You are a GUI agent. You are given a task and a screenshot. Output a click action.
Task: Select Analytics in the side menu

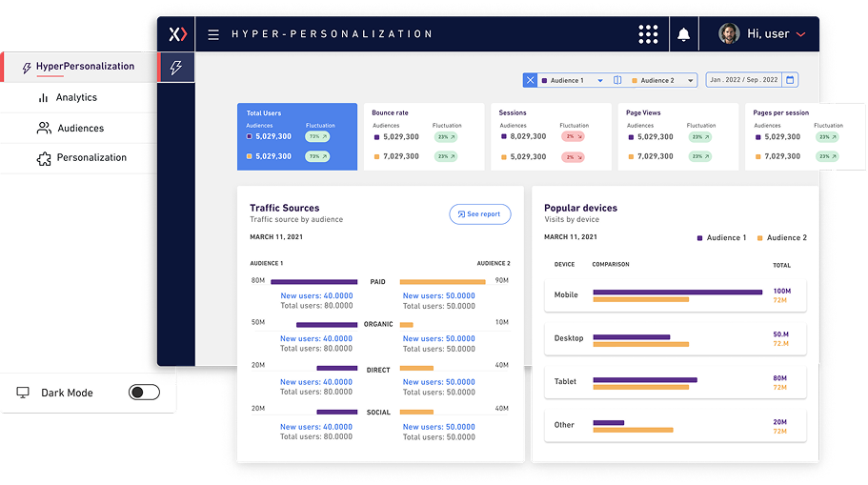pyautogui.click(x=76, y=98)
